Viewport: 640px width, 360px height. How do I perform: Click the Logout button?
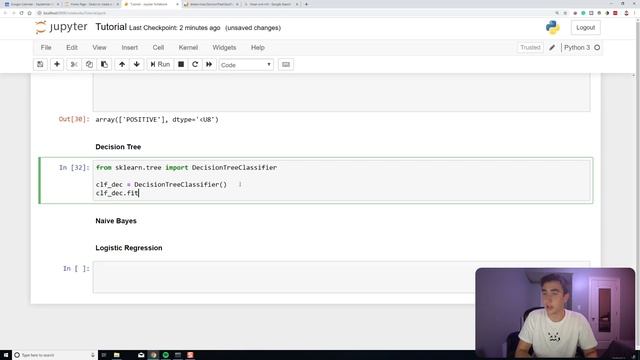(585, 28)
